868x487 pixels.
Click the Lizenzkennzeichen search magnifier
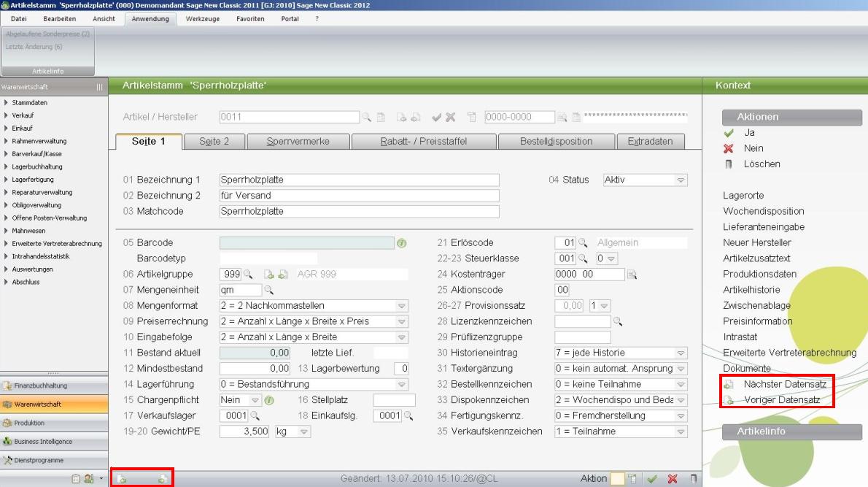[x=618, y=321]
